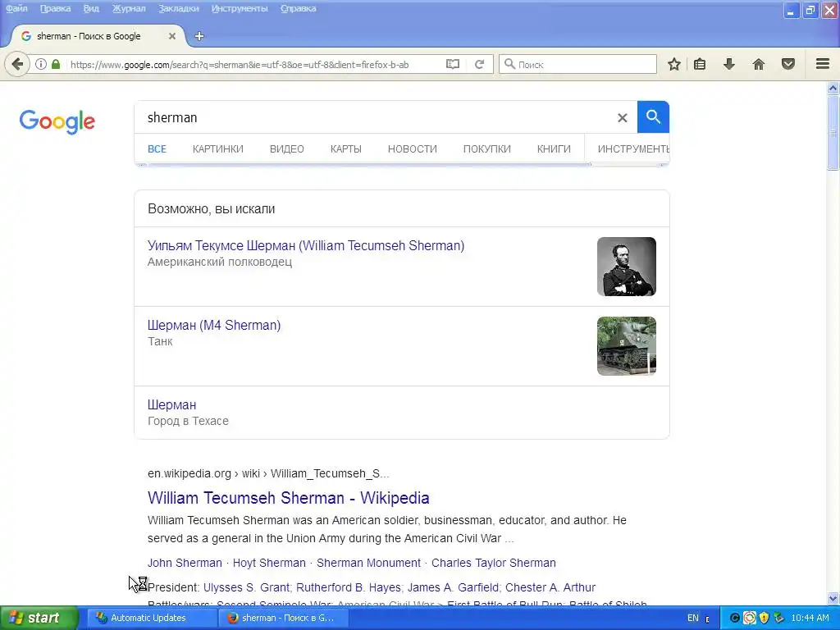Select the ВСЕ search tab
Viewport: 840px width, 630px height.
[x=157, y=149]
